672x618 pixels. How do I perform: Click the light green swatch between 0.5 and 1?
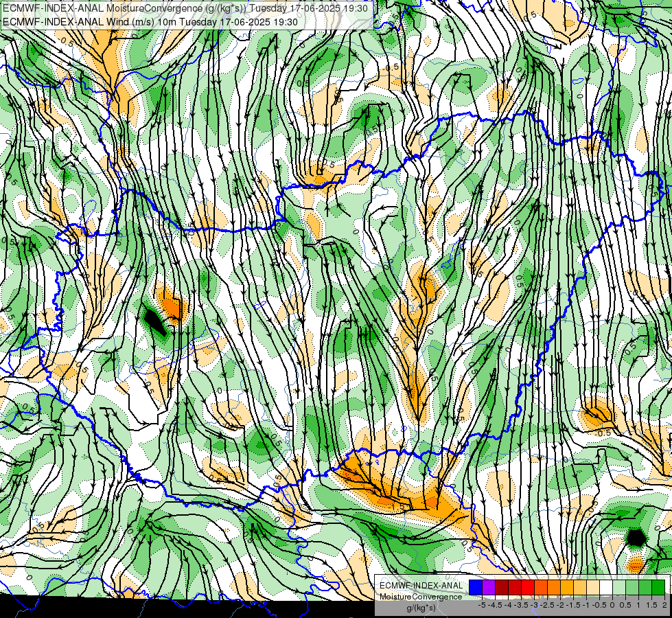coord(632,588)
